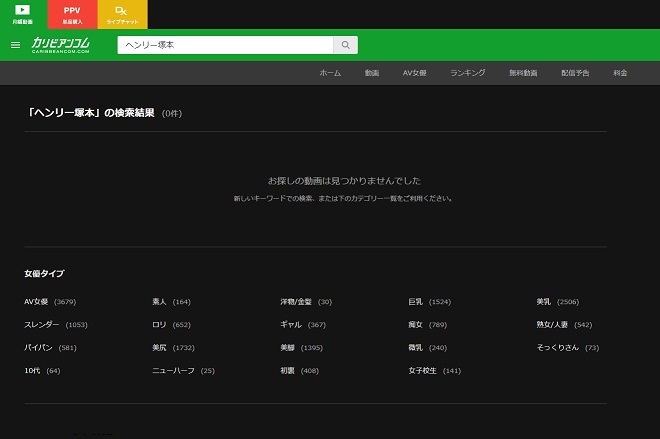Open the 動画 nav item
This screenshot has height=439, width=660.
(x=372, y=73)
